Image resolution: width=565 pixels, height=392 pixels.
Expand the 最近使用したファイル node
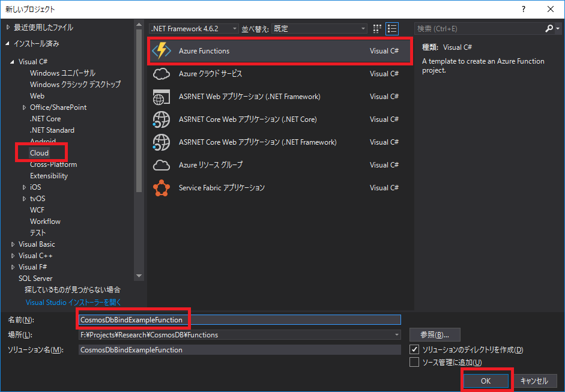click(8, 28)
